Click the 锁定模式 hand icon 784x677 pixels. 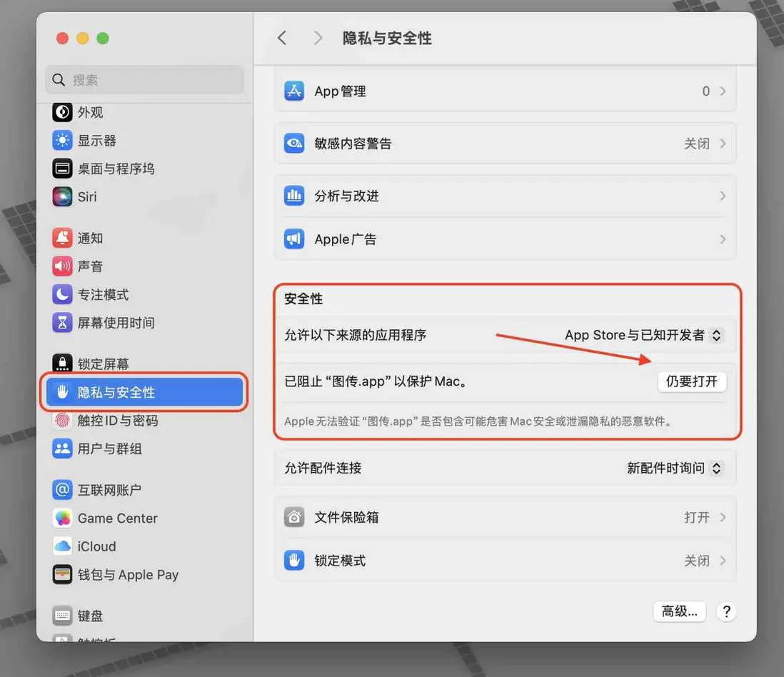click(x=294, y=560)
